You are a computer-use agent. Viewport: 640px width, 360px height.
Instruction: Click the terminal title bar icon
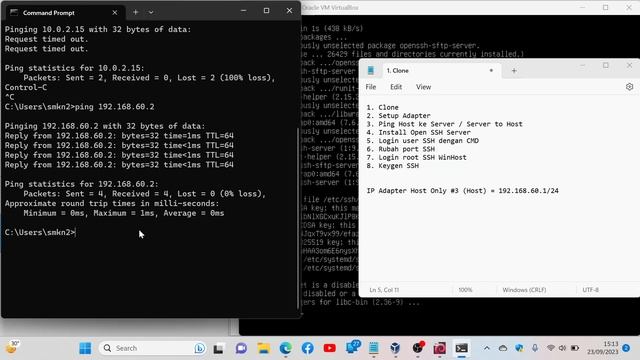coord(14,13)
